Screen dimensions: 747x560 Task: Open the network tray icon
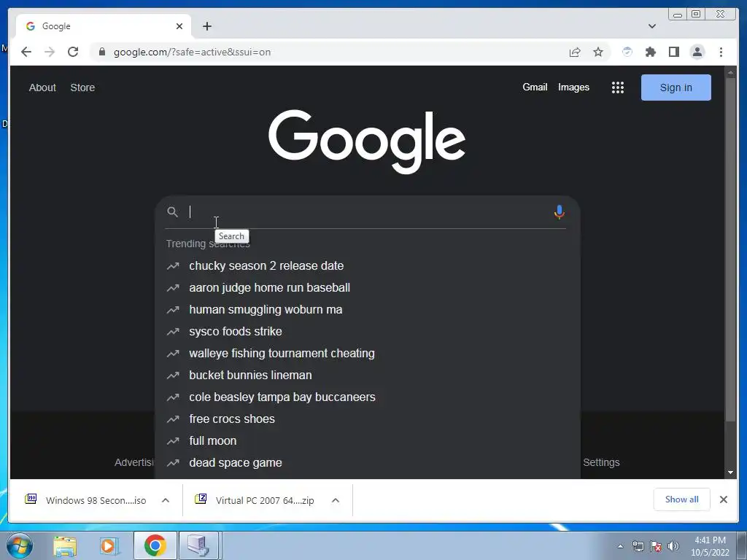638,546
